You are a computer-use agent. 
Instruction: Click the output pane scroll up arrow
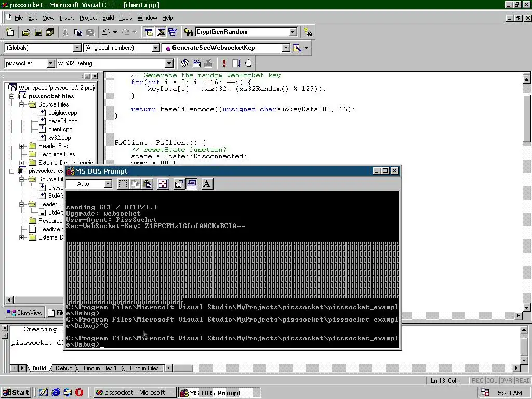[x=524, y=330]
